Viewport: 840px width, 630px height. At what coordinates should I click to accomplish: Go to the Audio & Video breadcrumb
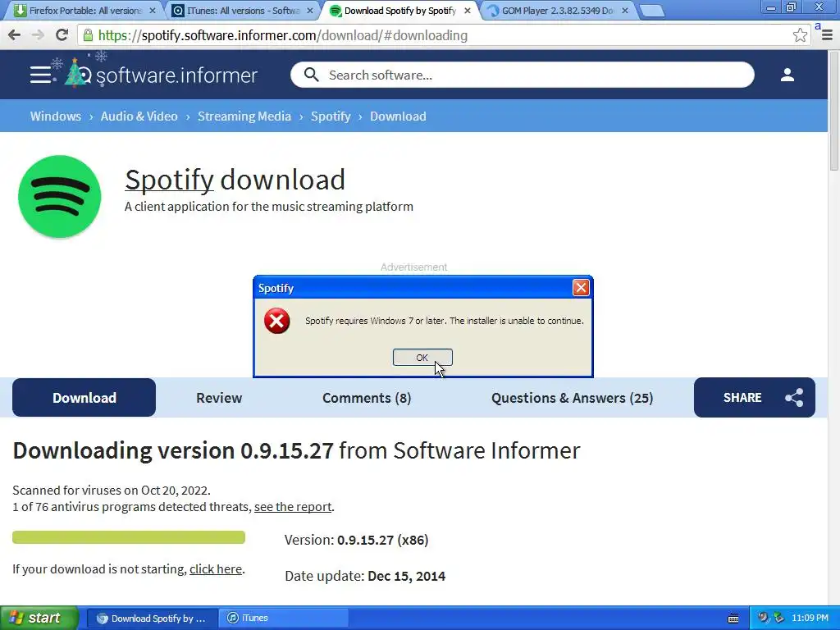(x=139, y=116)
